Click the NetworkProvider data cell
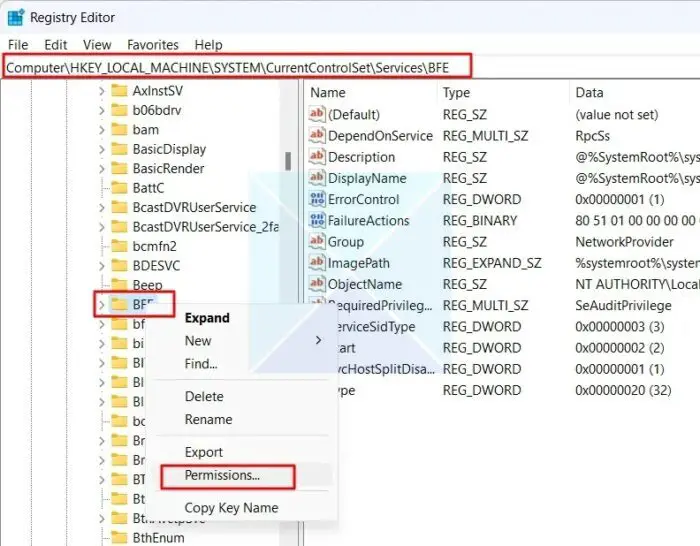This screenshot has height=546, width=700. 624,242
